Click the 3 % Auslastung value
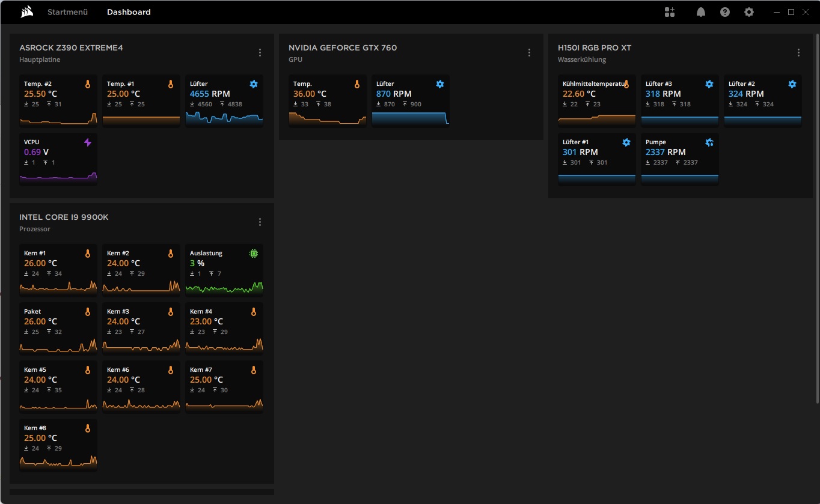Image resolution: width=820 pixels, height=504 pixels. 197,263
